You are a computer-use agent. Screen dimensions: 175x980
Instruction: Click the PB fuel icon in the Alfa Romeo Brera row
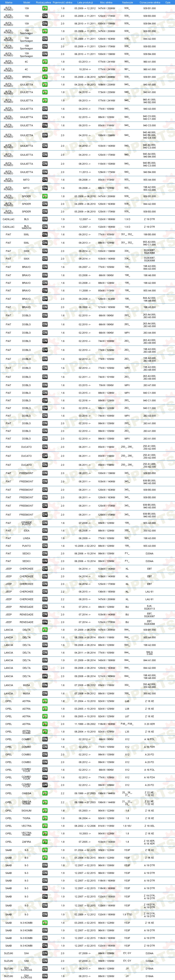click(45, 77)
